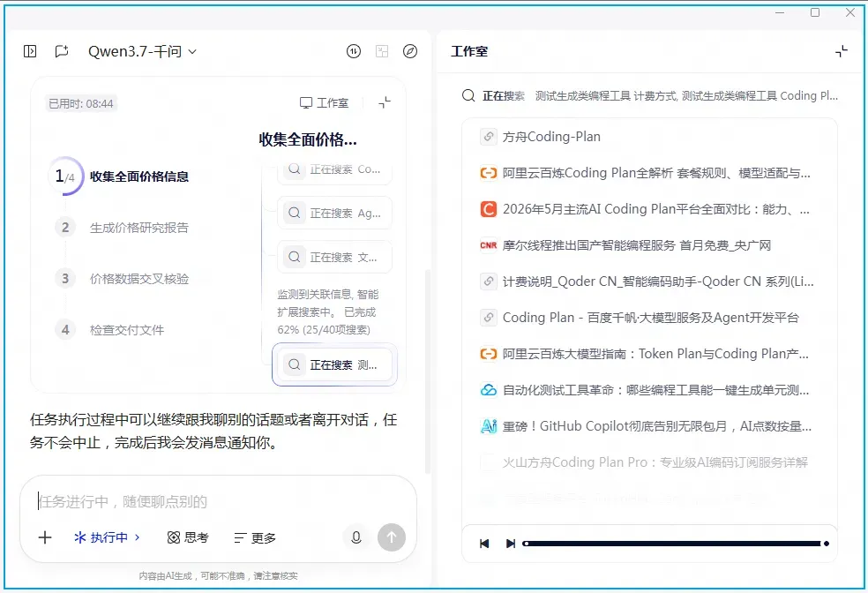Image resolution: width=868 pixels, height=593 pixels.
Task: Open 计费说明_Qoder CN result
Action: click(649, 281)
